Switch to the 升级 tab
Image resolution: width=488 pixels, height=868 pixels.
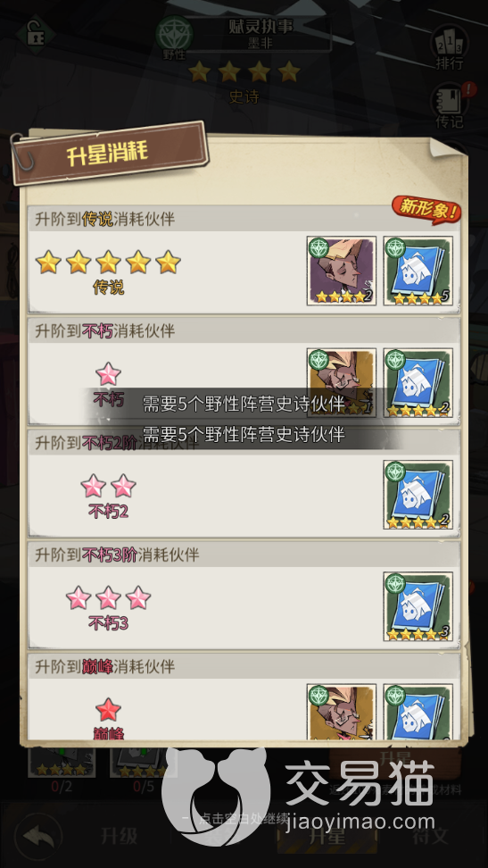pyautogui.click(x=119, y=836)
